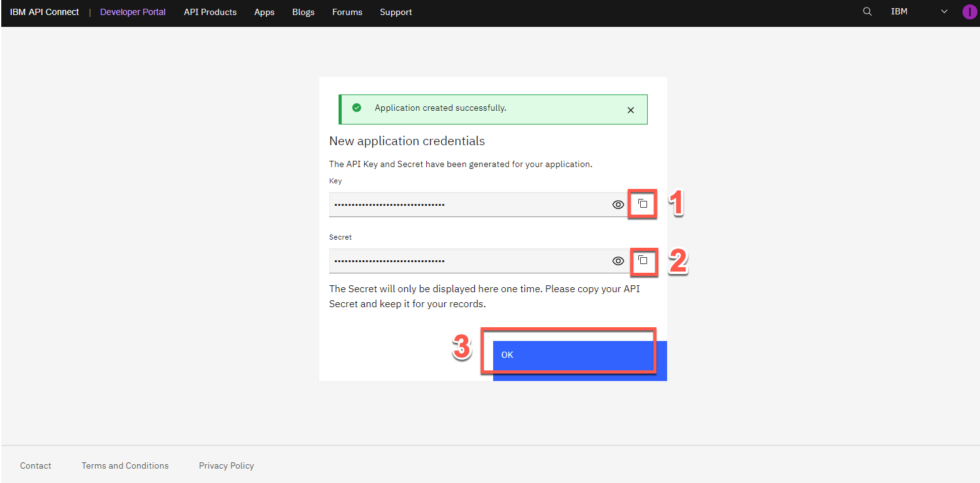This screenshot has height=483, width=980.
Task: Open the Blogs section
Action: point(304,12)
